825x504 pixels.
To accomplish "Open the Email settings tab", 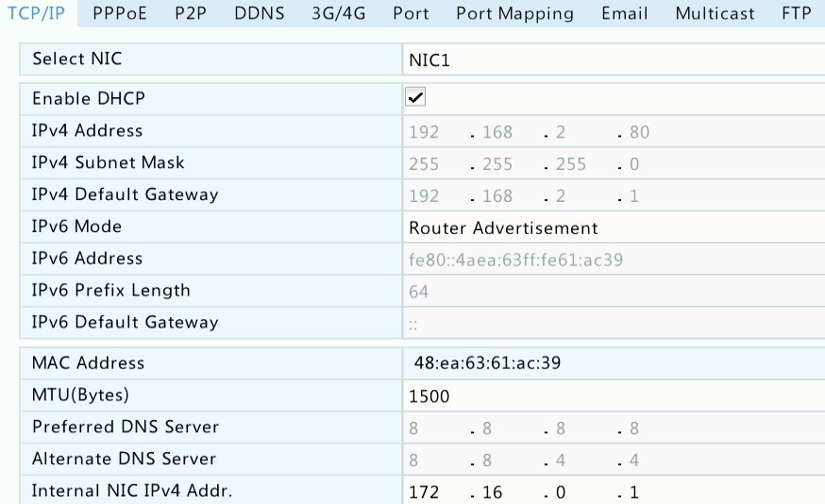I will pyautogui.click(x=625, y=13).
